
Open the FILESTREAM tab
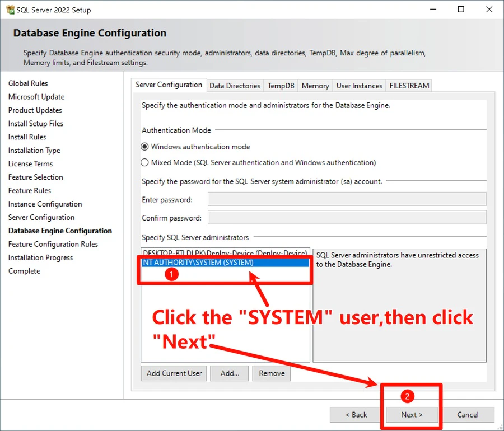coord(409,86)
